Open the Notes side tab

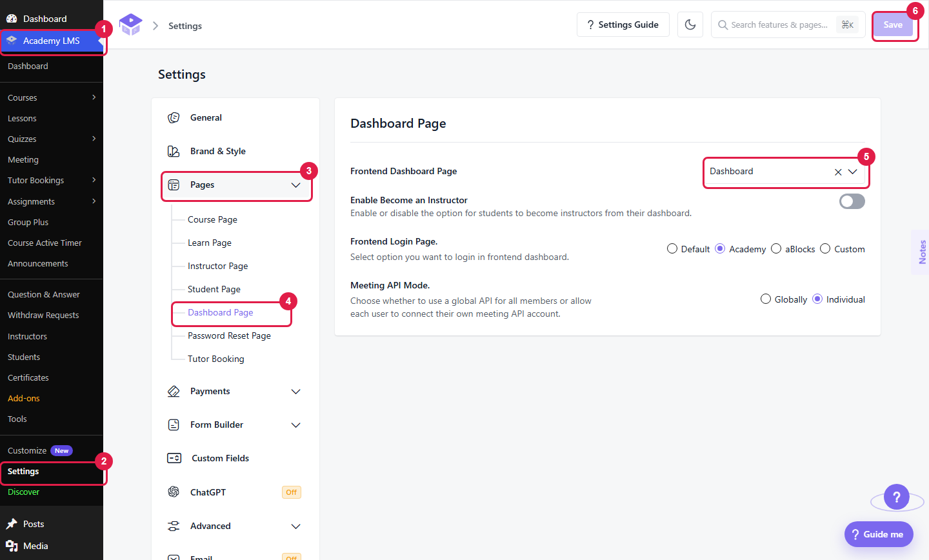pos(921,252)
